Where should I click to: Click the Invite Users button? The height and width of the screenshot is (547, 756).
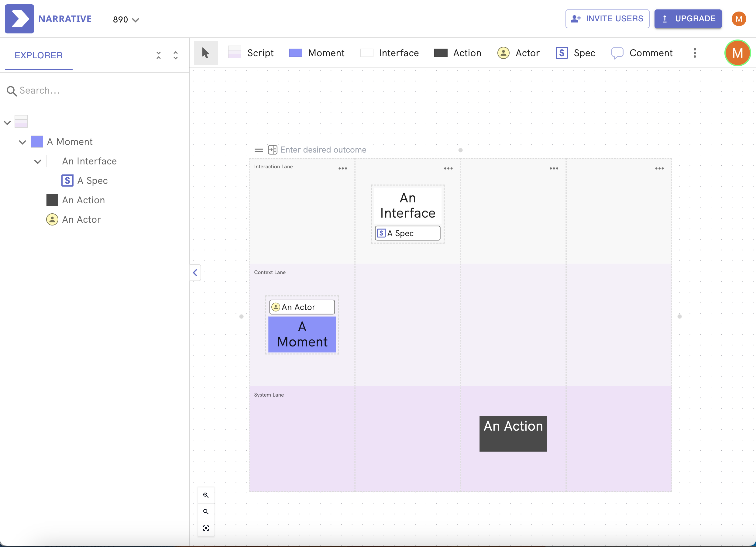coord(607,19)
